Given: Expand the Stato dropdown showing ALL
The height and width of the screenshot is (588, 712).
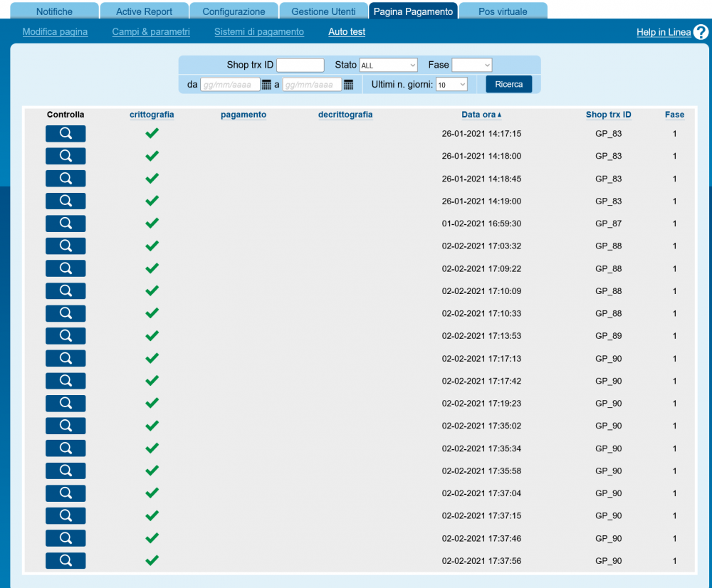Looking at the screenshot, I should click(x=388, y=65).
